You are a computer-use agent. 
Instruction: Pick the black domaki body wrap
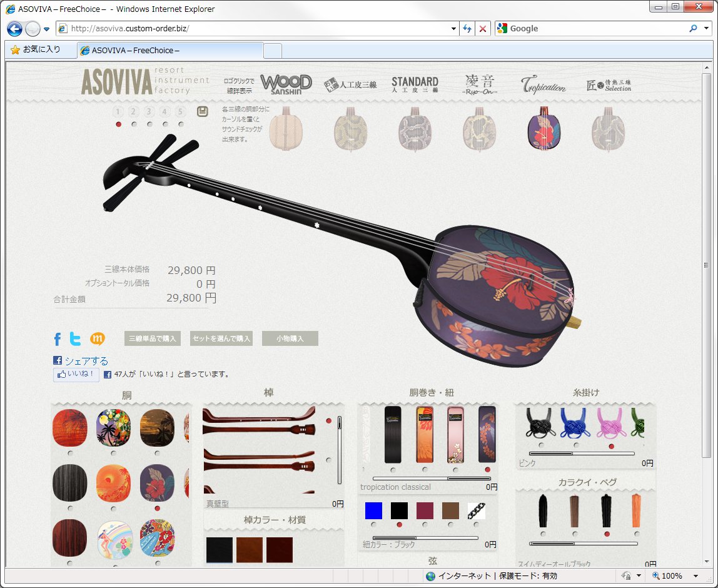tap(393, 435)
